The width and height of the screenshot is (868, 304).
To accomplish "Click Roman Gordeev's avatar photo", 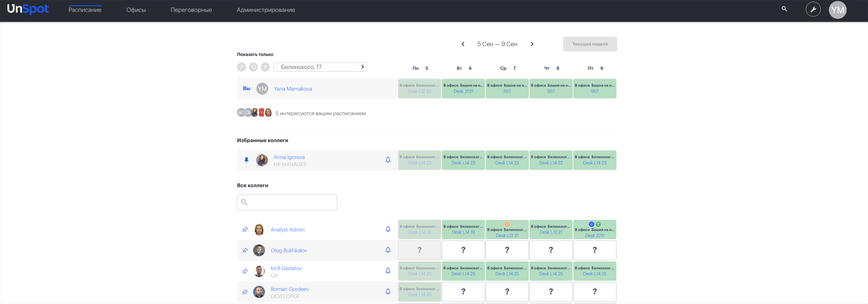I will [x=259, y=292].
